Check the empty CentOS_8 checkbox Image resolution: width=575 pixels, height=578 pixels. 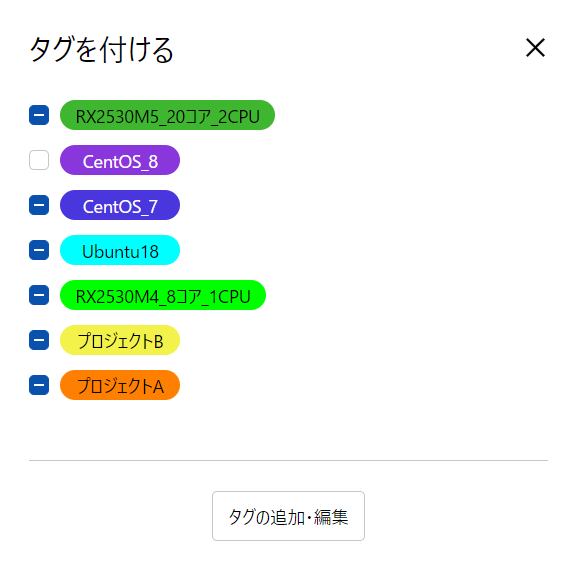pos(39,160)
